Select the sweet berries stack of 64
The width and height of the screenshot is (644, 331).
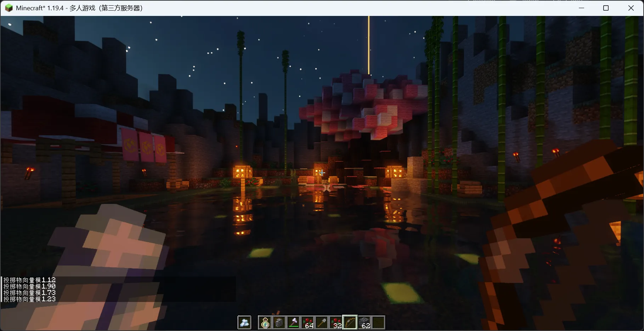(x=307, y=323)
